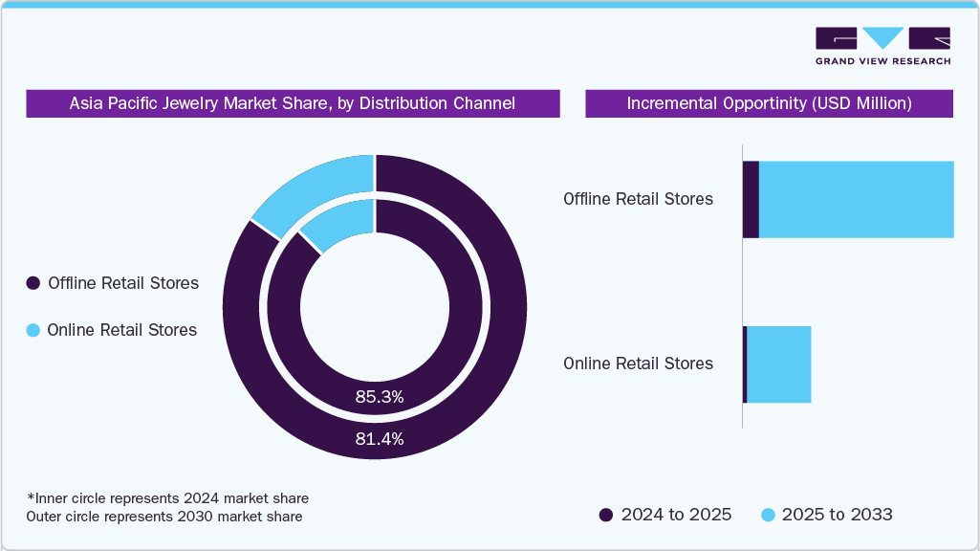This screenshot has height=551, width=980.
Task: Click the left emblem of the logo mark
Action: (837, 38)
